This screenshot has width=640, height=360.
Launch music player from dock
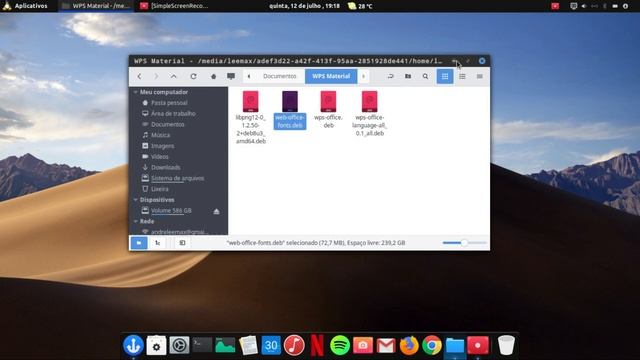(x=294, y=345)
